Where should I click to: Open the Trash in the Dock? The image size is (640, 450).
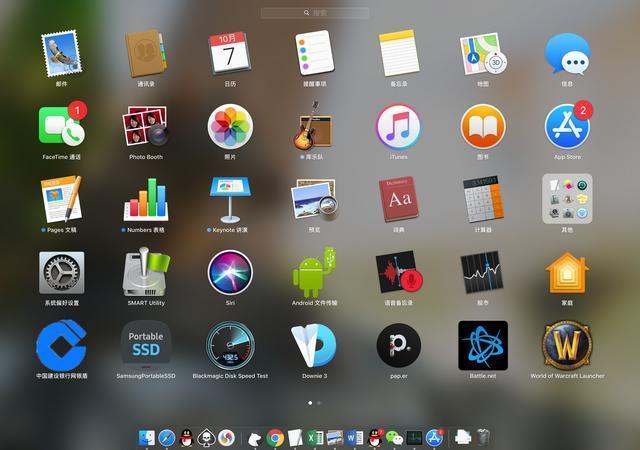tap(483, 438)
